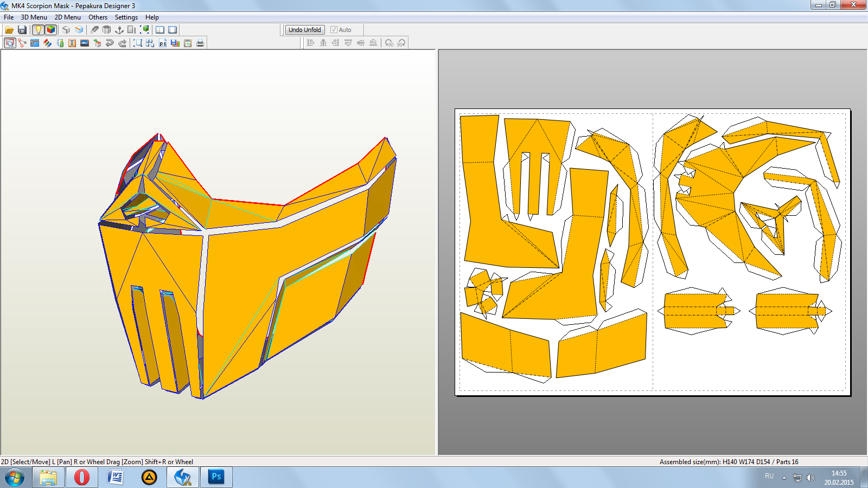Select the Select/Move arrow tool
Image resolution: width=868 pixels, height=488 pixels.
pos(10,43)
